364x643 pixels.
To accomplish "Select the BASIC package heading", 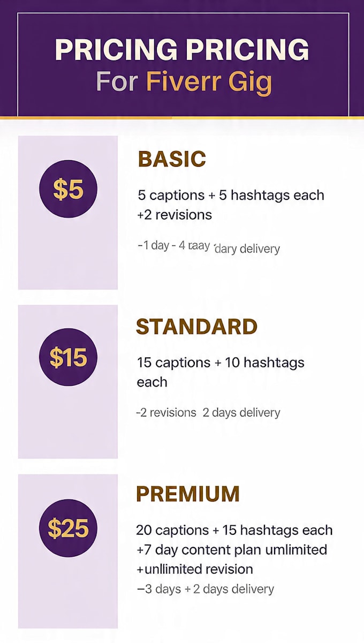I will click(172, 159).
